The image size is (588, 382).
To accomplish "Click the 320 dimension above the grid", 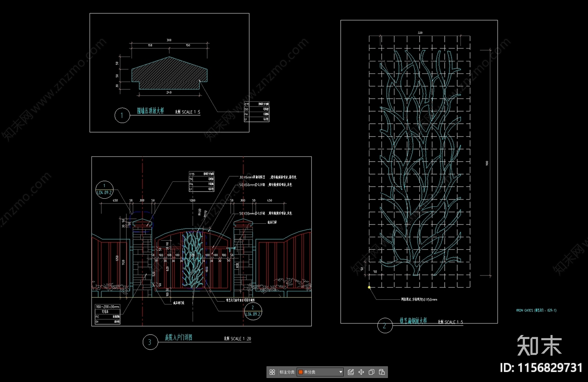I will coord(420,33).
